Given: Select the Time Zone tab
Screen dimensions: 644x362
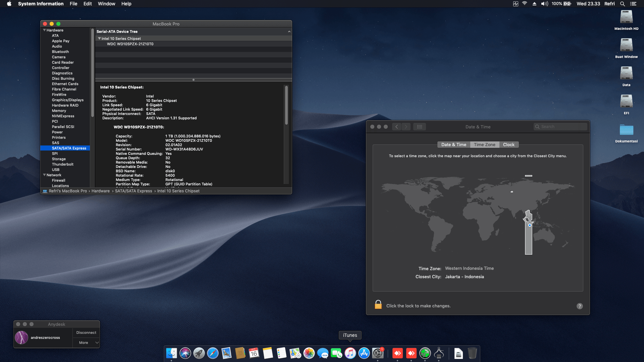Looking at the screenshot, I should [x=484, y=144].
